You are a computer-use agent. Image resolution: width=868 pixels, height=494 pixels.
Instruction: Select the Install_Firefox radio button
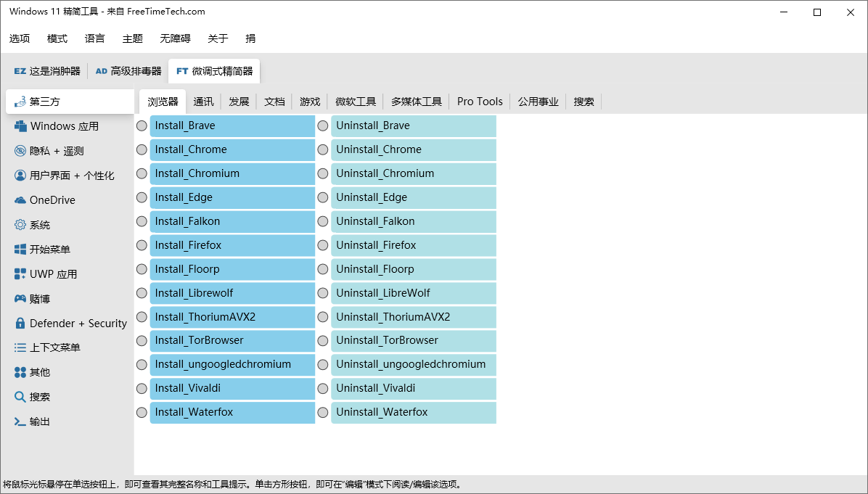point(142,245)
